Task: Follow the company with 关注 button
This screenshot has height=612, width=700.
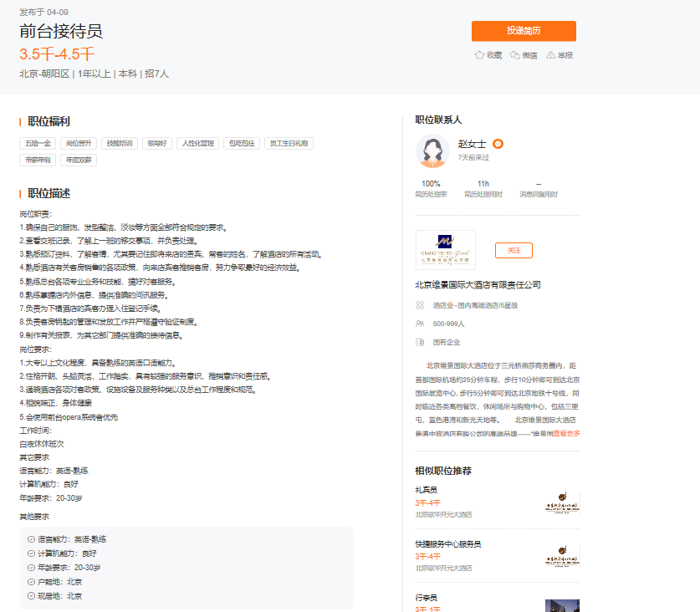Action: pos(514,250)
